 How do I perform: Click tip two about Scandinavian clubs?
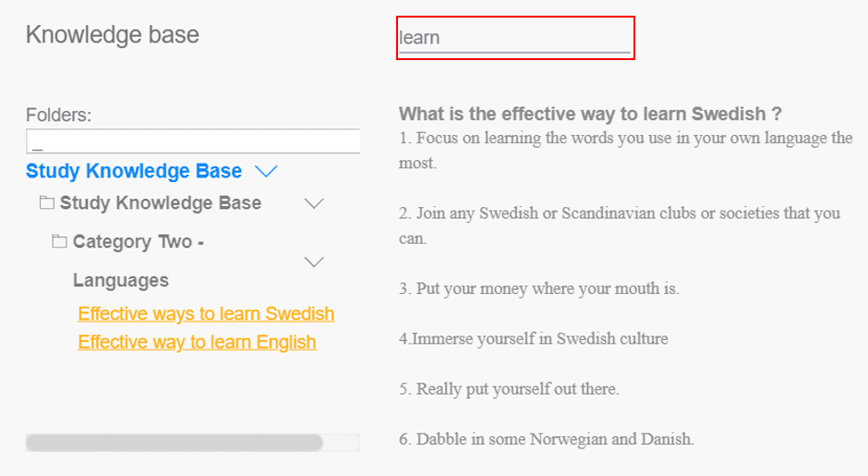620,226
